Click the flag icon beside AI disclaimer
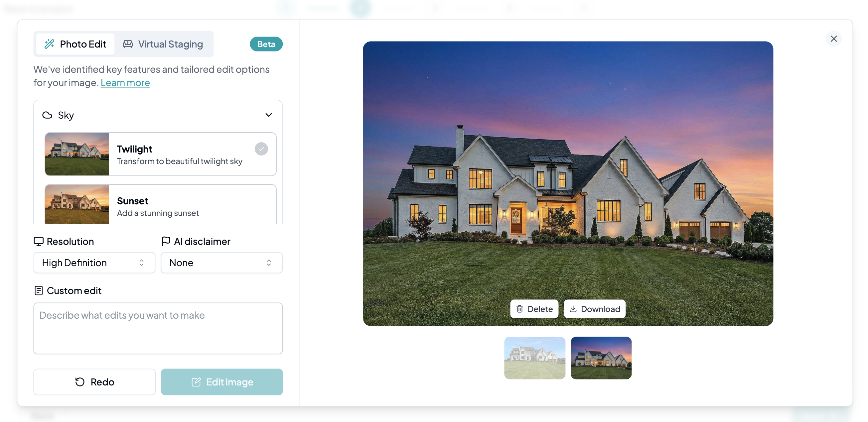The image size is (868, 422). (x=166, y=241)
